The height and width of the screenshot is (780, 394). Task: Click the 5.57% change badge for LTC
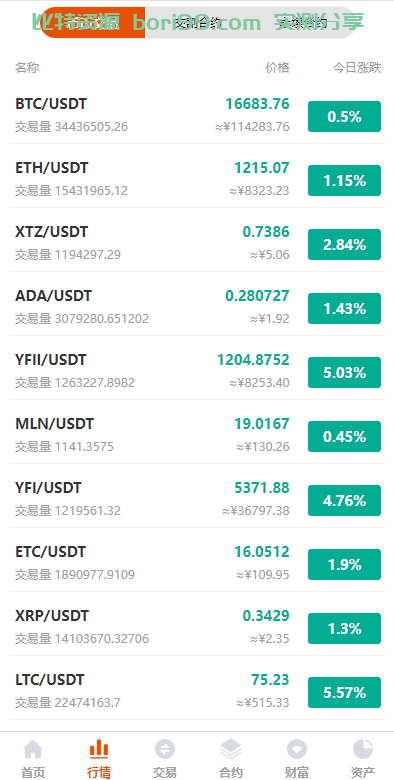pyautogui.click(x=344, y=692)
